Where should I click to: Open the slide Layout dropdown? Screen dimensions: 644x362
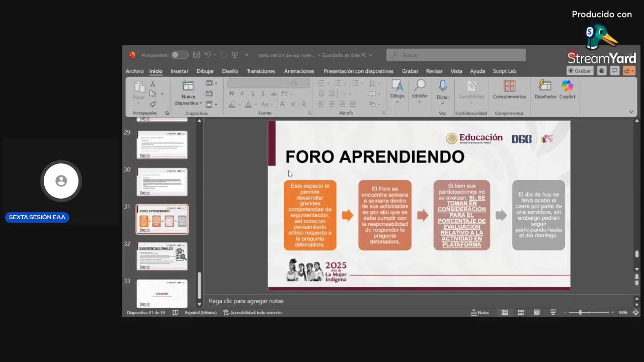pyautogui.click(x=211, y=83)
